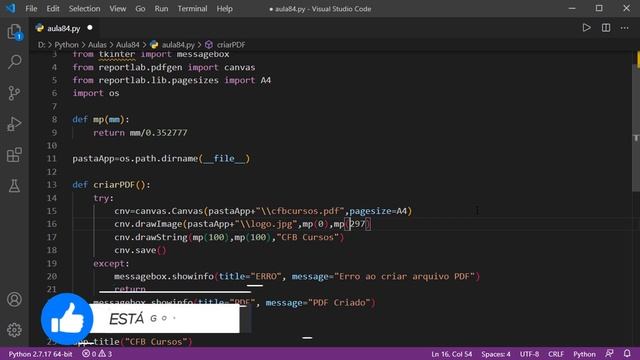
Task: Open the Accounts menu icon
Action: 14,299
